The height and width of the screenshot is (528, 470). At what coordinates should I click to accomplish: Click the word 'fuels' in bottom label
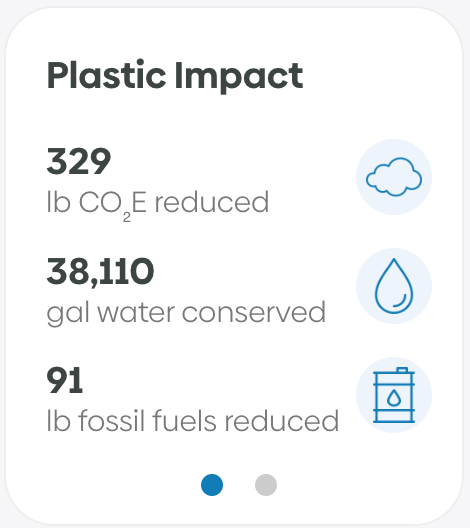point(184,420)
